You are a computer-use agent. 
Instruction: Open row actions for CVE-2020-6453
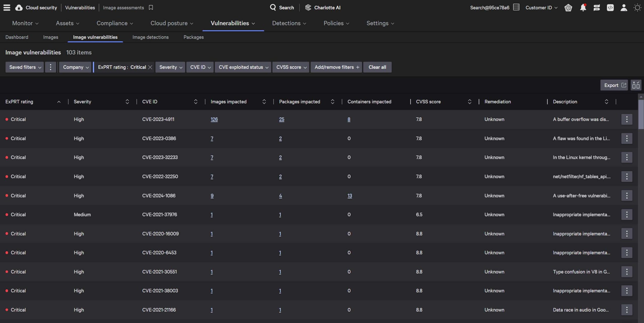pyautogui.click(x=627, y=252)
